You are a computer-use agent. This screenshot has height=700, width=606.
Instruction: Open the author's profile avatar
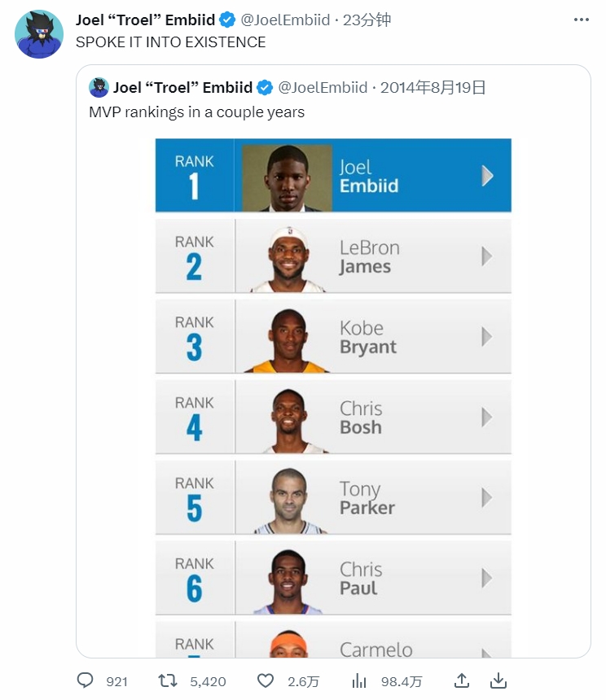point(39,34)
